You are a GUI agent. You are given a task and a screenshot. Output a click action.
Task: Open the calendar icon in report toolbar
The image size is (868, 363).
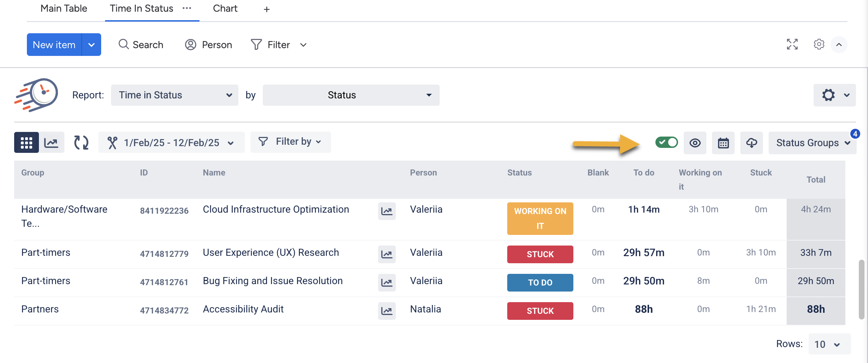point(723,143)
